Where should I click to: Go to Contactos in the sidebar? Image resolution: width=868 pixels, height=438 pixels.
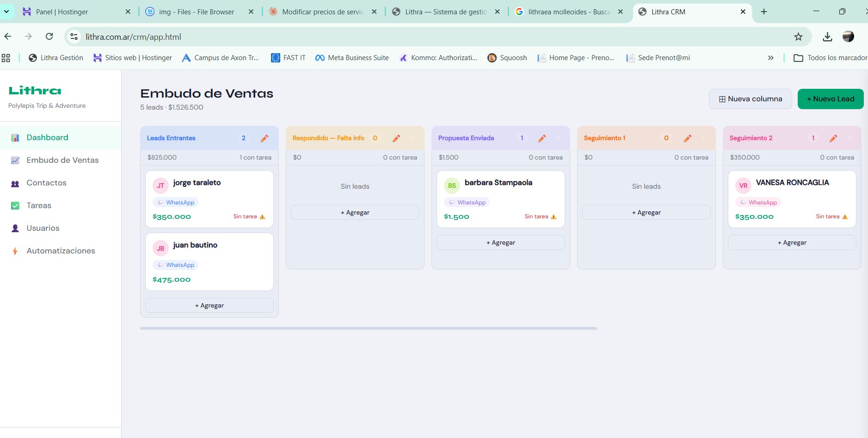(61, 183)
